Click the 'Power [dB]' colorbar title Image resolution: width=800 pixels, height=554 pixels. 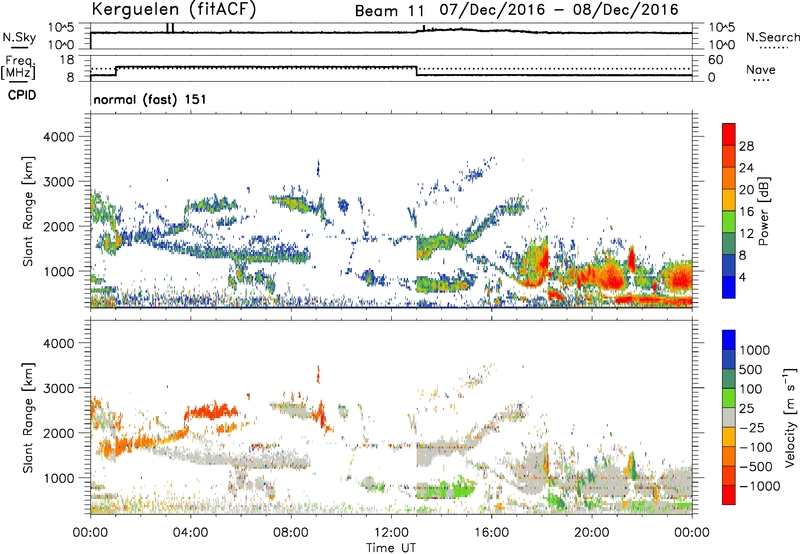(763, 211)
